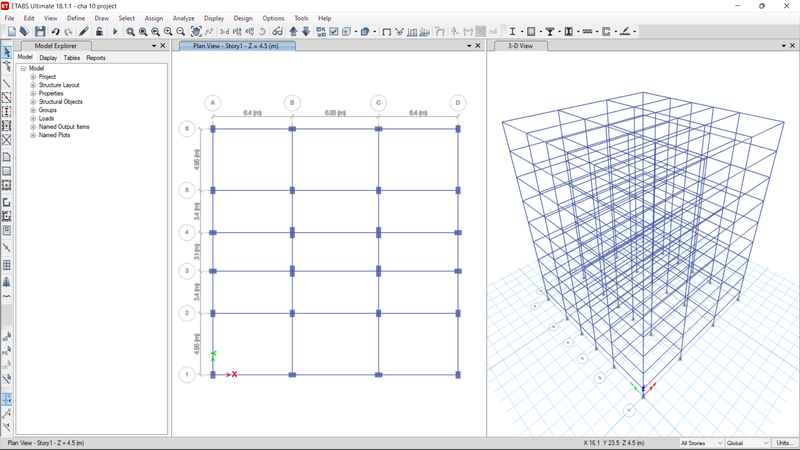The width and height of the screenshot is (800, 450).
Task: Open dropdown arrow beside composite beam icon
Action: [560, 32]
